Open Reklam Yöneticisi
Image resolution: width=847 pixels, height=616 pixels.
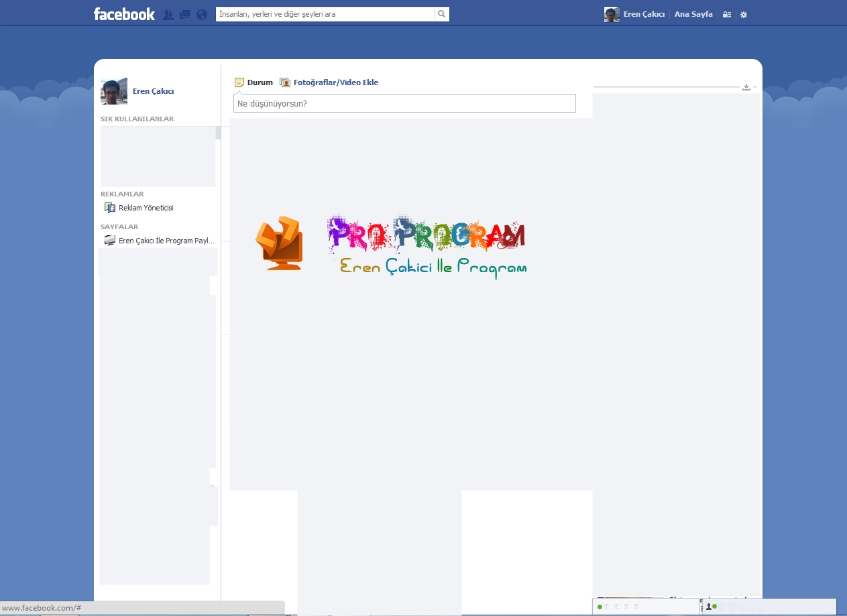click(x=146, y=208)
